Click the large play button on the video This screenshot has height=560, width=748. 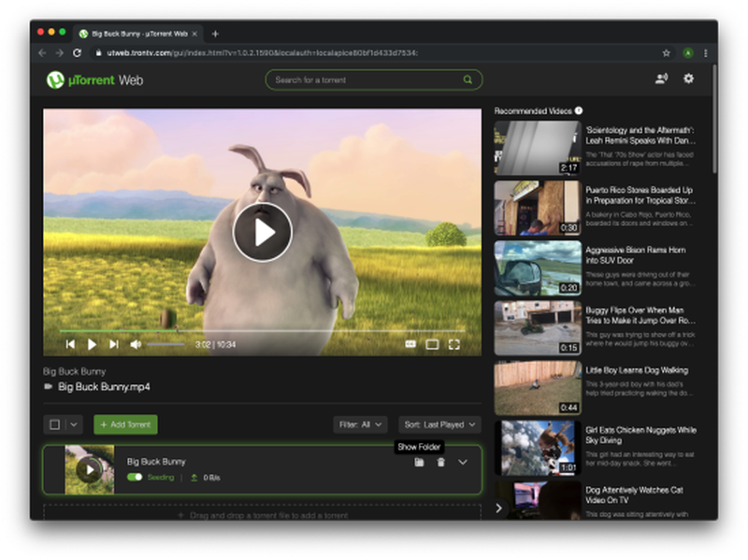[263, 232]
